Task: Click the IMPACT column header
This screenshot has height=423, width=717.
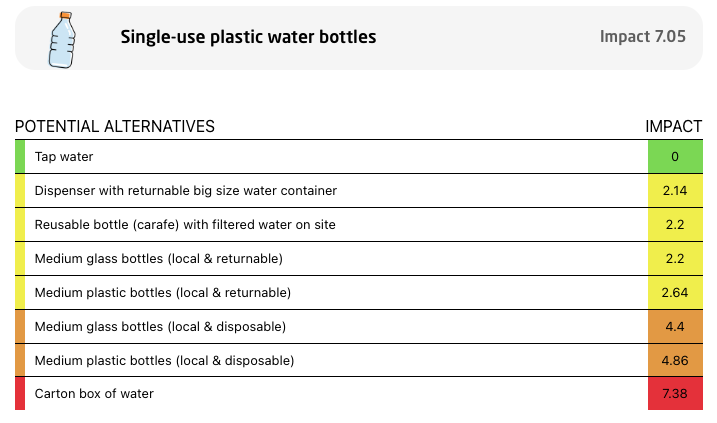Action: coord(674,127)
